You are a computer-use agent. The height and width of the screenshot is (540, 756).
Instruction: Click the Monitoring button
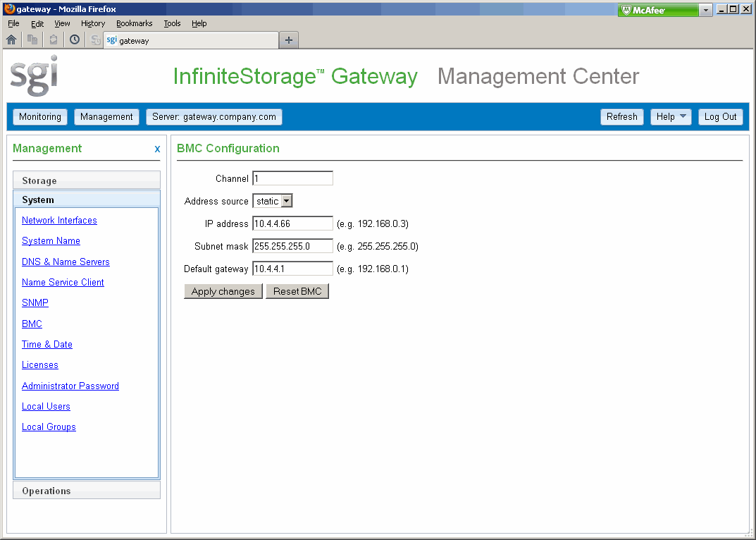[x=40, y=117]
